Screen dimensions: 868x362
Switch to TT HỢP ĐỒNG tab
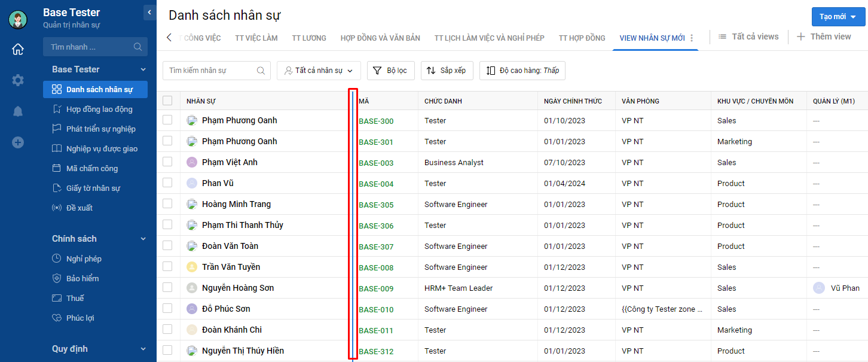click(x=582, y=38)
